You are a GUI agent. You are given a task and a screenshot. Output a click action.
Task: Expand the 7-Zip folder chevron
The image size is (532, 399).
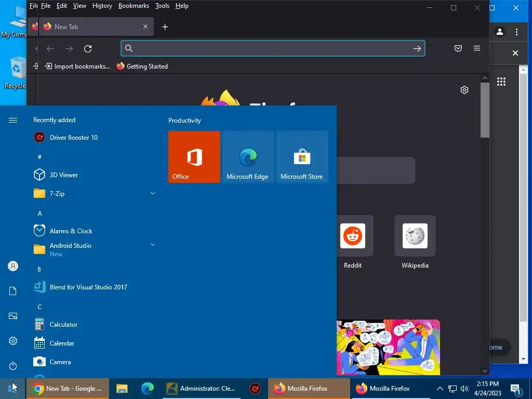153,193
